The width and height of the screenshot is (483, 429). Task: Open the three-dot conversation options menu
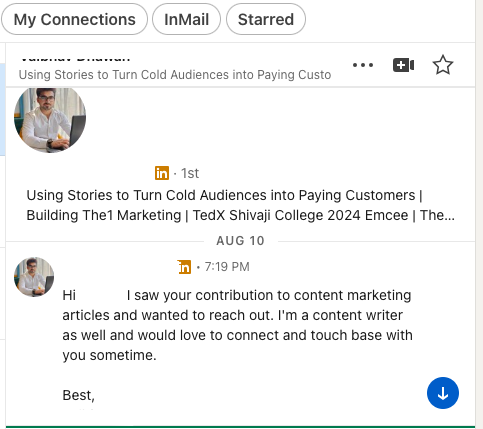point(363,65)
